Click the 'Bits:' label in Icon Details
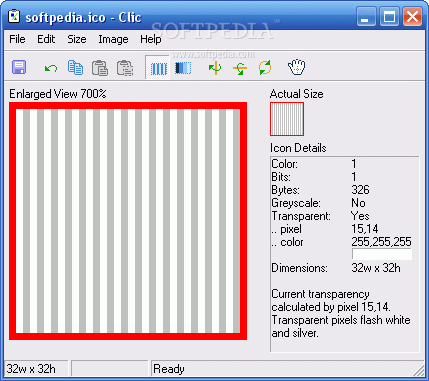429x381 pixels. click(281, 177)
